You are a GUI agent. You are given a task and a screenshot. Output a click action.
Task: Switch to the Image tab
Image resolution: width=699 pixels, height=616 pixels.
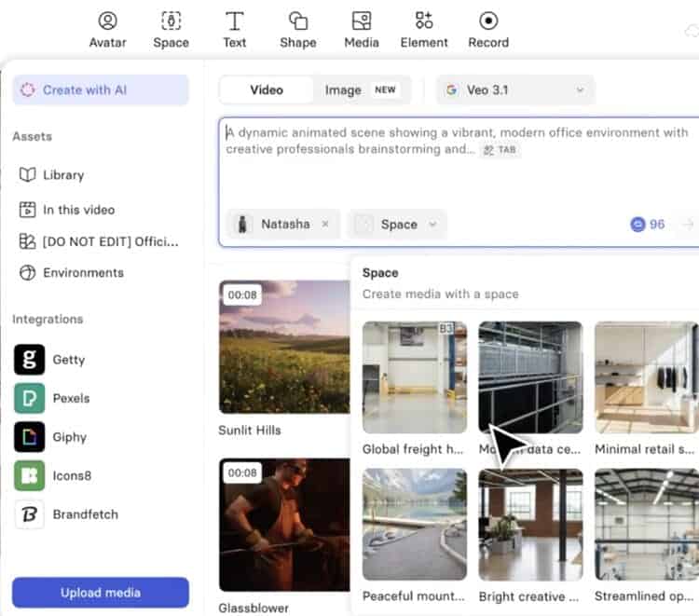[359, 90]
